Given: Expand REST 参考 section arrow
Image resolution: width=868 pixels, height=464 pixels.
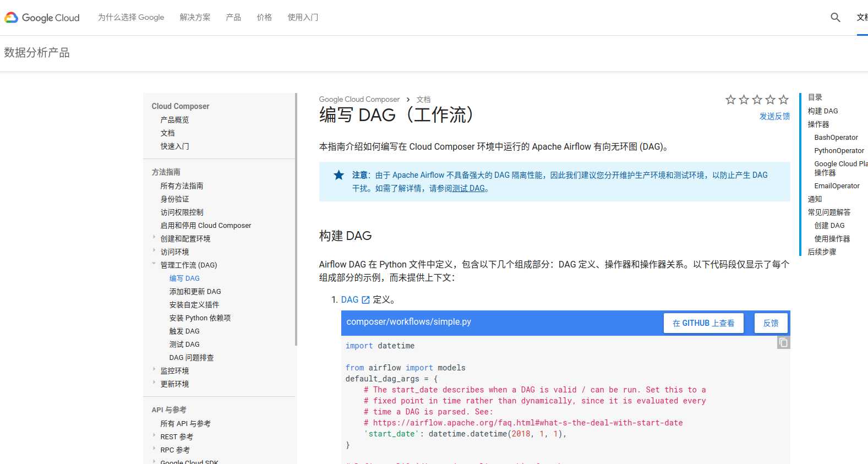Looking at the screenshot, I should (x=154, y=435).
